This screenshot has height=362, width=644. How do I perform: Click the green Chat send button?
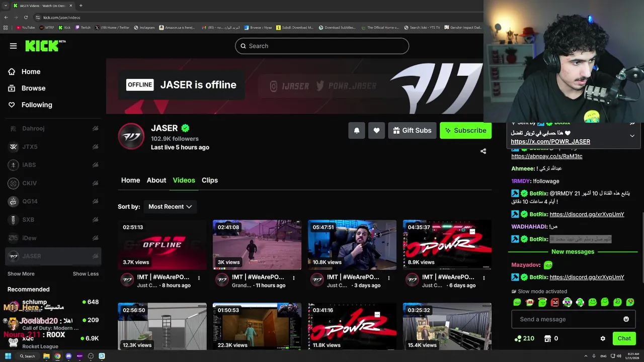(624, 338)
